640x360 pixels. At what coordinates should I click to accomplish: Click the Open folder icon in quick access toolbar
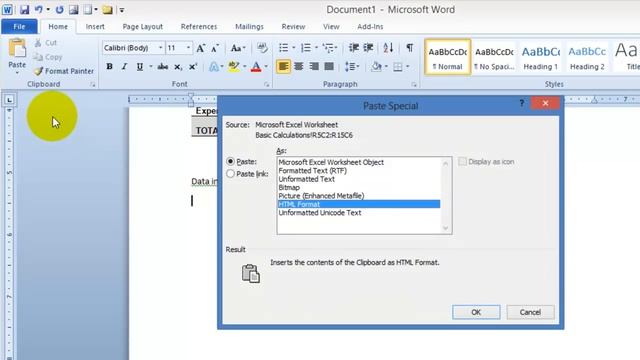click(107, 9)
